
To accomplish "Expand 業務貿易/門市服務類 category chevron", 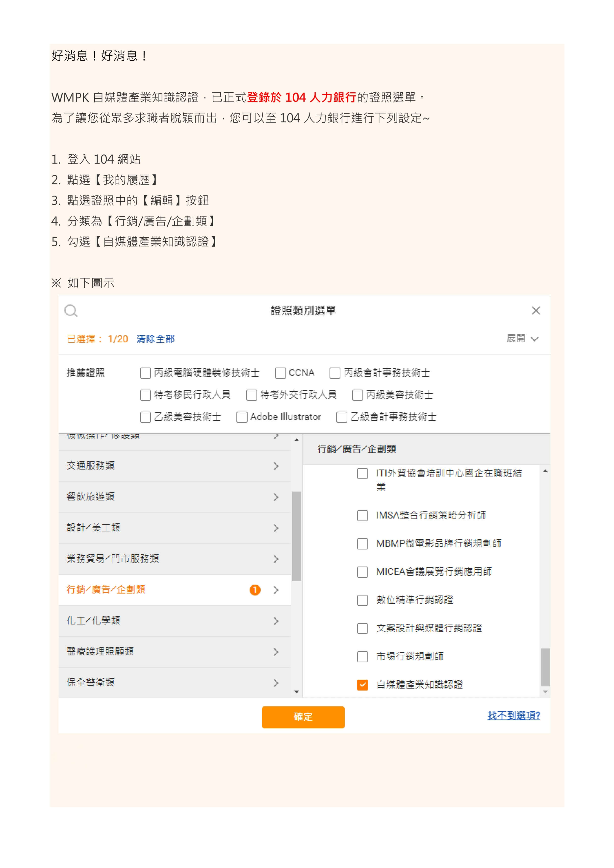I will coord(276,559).
